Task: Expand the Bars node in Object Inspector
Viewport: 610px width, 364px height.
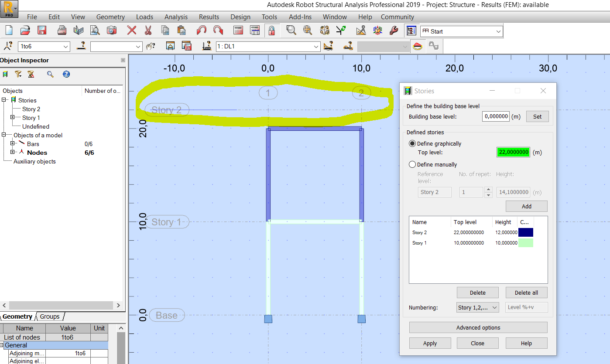Action: (12, 143)
